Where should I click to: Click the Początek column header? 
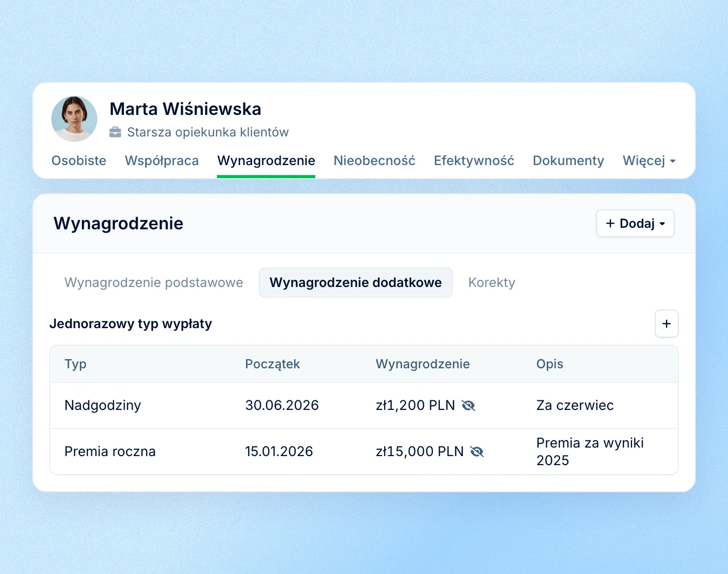(272, 364)
